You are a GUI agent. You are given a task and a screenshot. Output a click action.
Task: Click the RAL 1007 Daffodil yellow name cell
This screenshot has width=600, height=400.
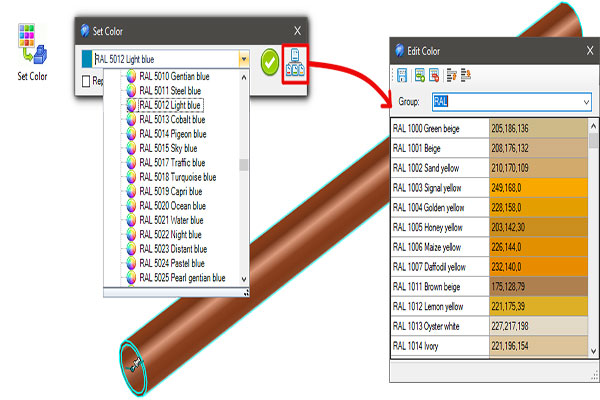440,267
